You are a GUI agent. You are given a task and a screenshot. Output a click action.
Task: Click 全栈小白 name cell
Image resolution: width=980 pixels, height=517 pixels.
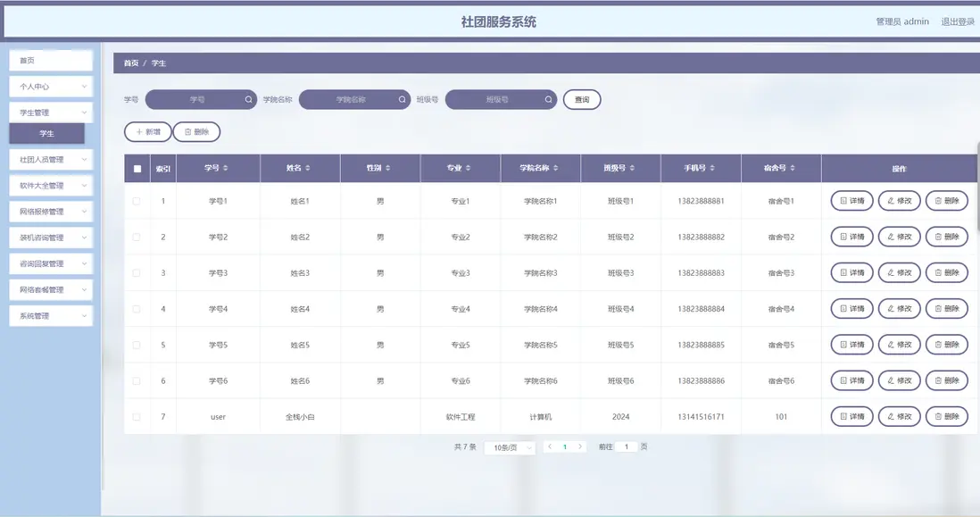[x=300, y=417]
